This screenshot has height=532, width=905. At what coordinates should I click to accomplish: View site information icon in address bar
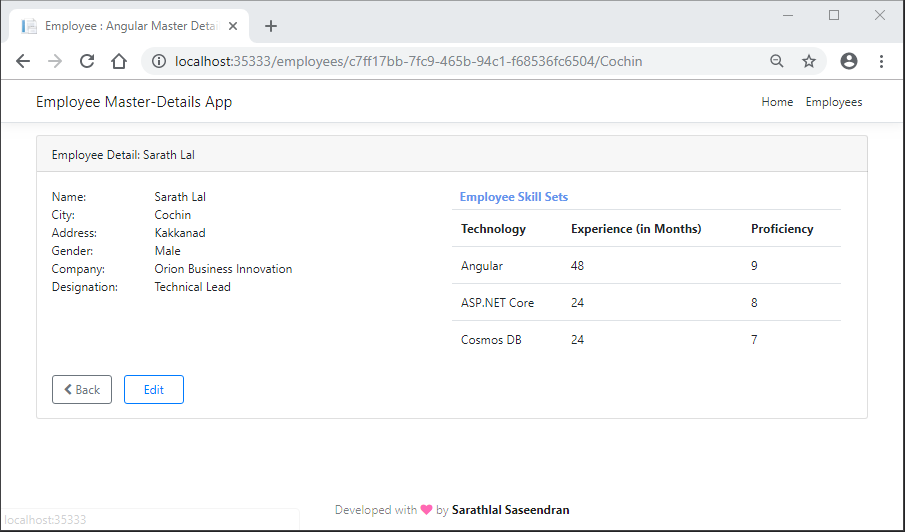tap(159, 61)
